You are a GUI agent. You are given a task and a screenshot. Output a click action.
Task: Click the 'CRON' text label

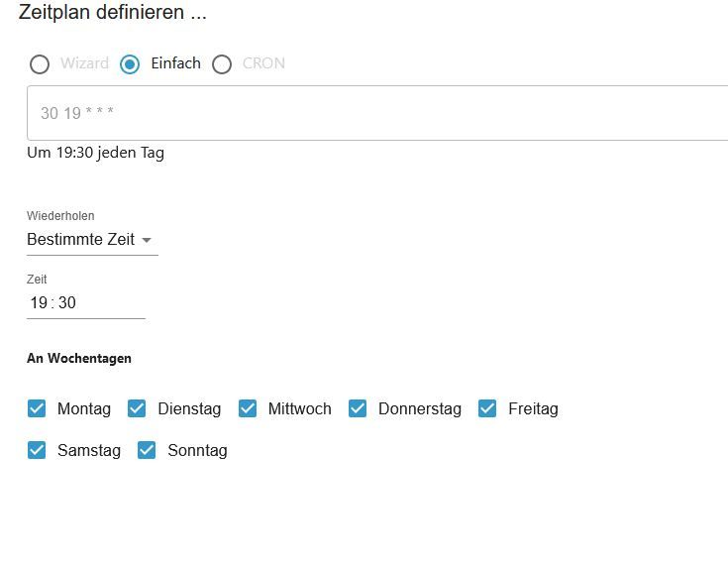pyautogui.click(x=263, y=63)
